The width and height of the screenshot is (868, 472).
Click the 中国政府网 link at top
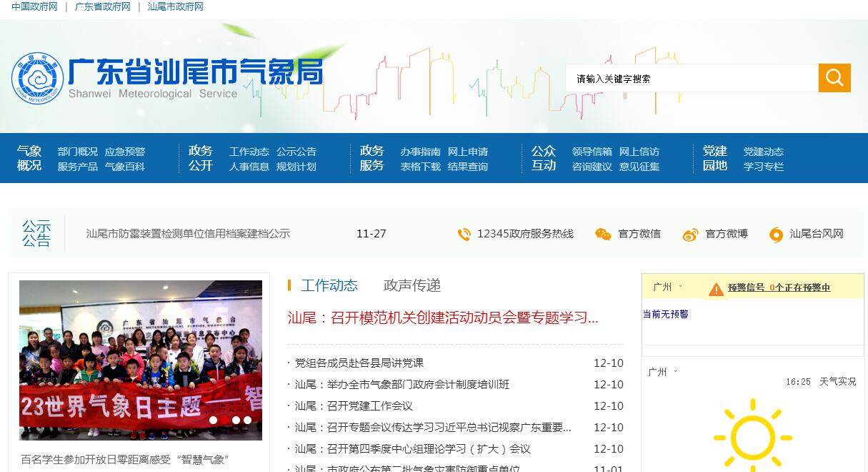(x=34, y=6)
